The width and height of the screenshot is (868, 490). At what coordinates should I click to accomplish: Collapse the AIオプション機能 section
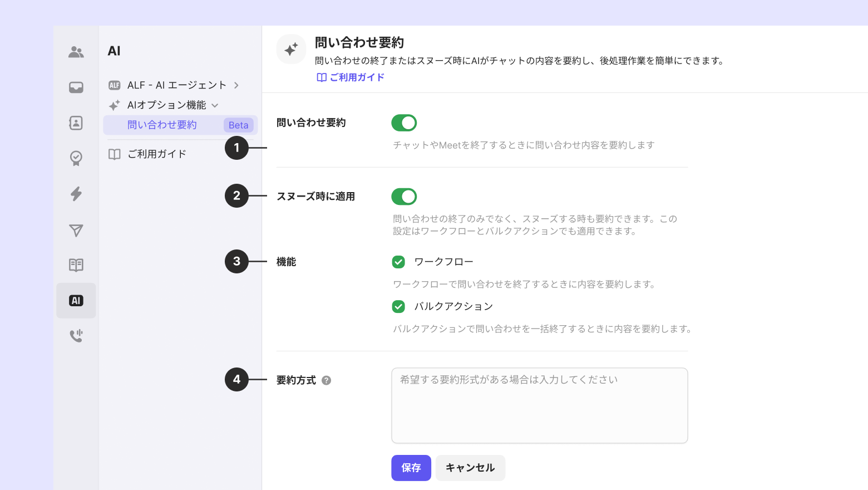click(x=215, y=105)
